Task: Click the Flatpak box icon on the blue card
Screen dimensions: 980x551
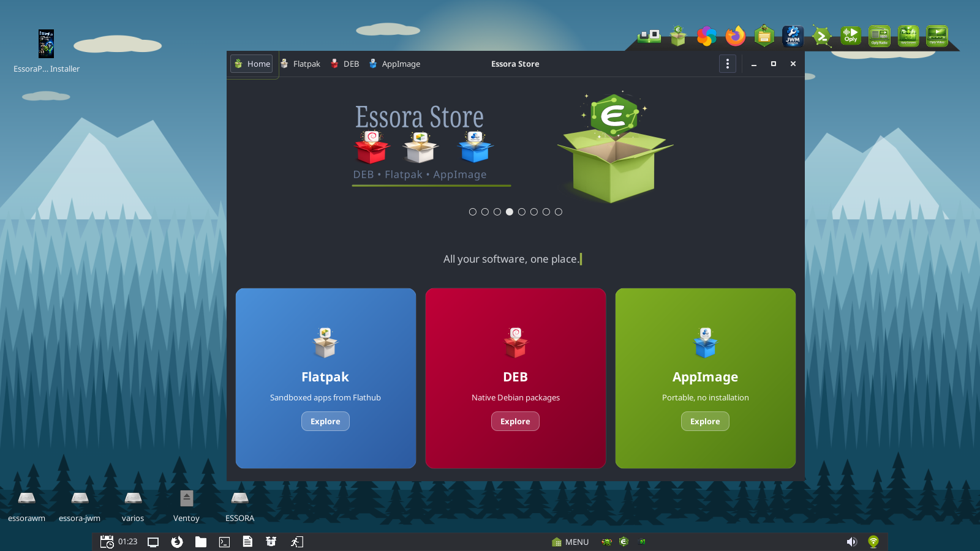Action: [325, 343]
